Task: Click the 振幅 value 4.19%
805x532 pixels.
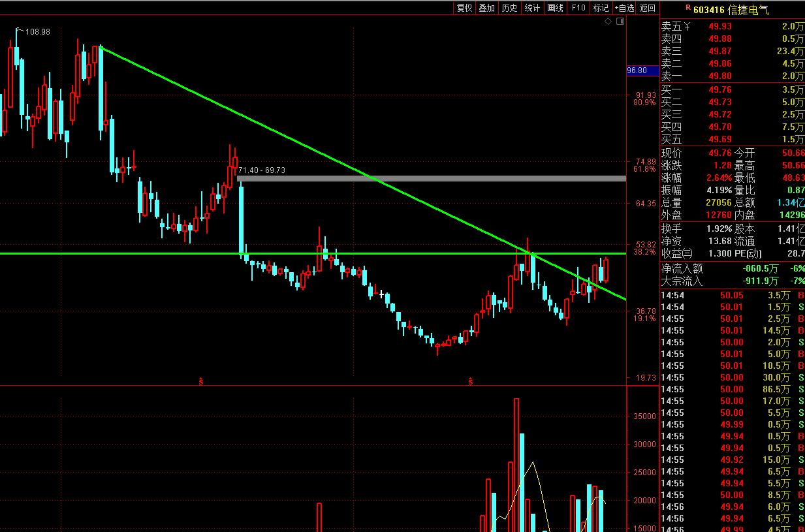Action: coord(720,190)
